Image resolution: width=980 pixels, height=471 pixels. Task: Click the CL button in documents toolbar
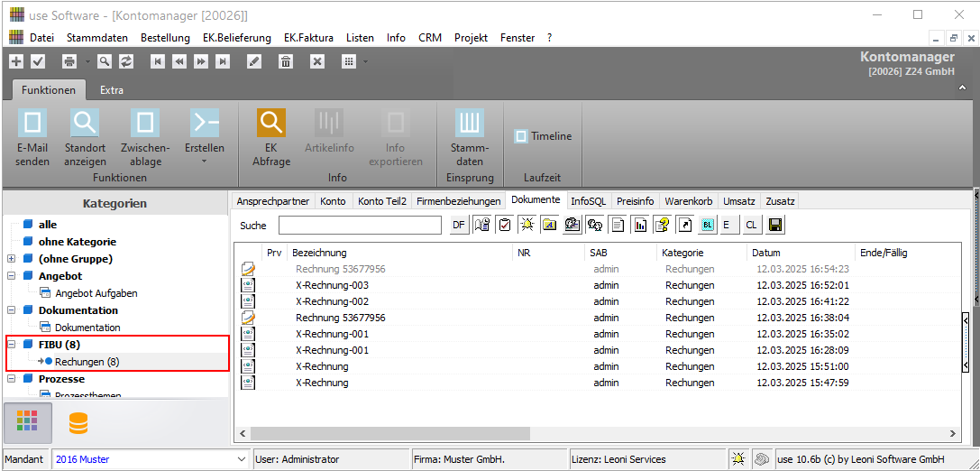(x=752, y=226)
